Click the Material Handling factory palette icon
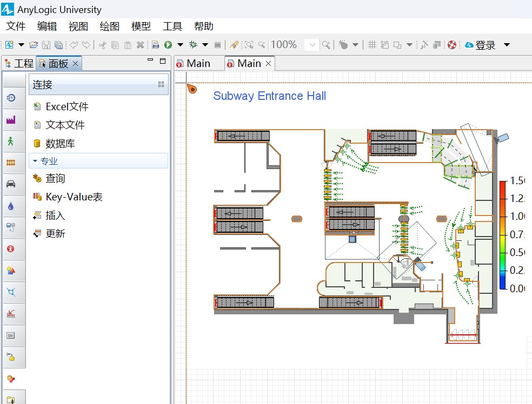Viewport: 532px width, 404px height. click(11, 119)
